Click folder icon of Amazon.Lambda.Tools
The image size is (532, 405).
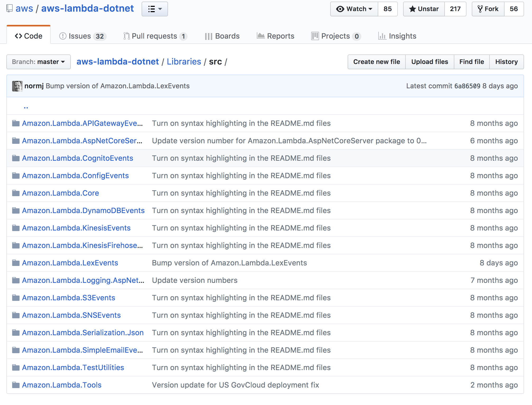click(x=16, y=385)
